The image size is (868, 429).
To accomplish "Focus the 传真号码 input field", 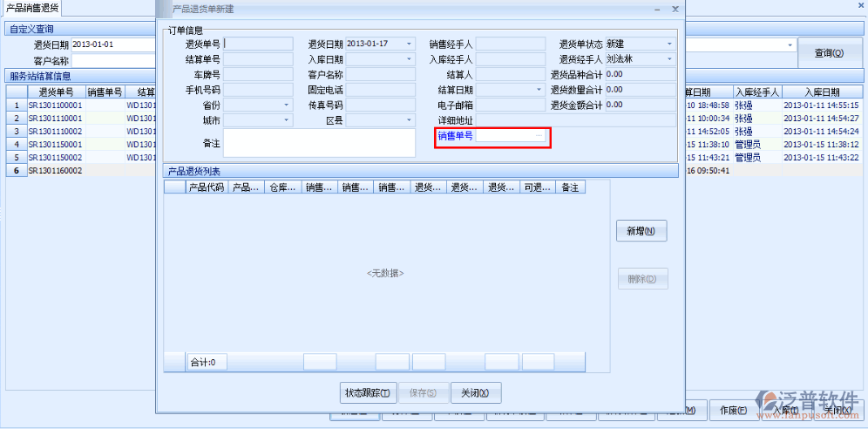I will coord(380,105).
